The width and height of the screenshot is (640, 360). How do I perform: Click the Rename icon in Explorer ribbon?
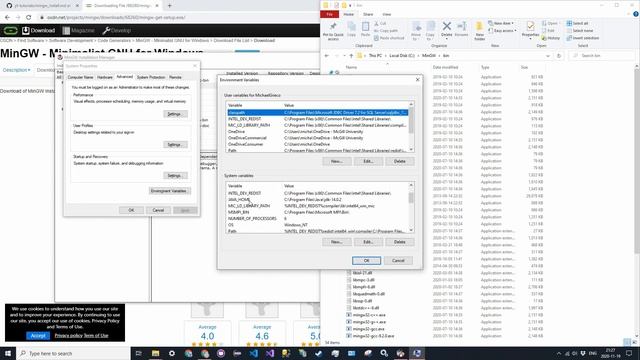click(462, 29)
